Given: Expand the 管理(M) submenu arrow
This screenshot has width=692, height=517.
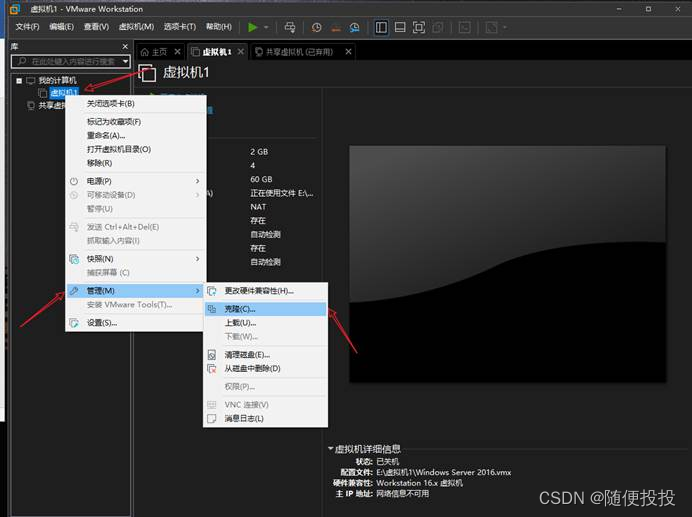Looking at the screenshot, I should (x=197, y=291).
